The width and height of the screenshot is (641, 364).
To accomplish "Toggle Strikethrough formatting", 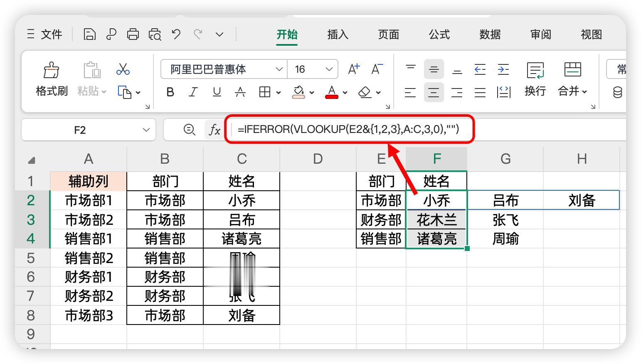I will 240,92.
